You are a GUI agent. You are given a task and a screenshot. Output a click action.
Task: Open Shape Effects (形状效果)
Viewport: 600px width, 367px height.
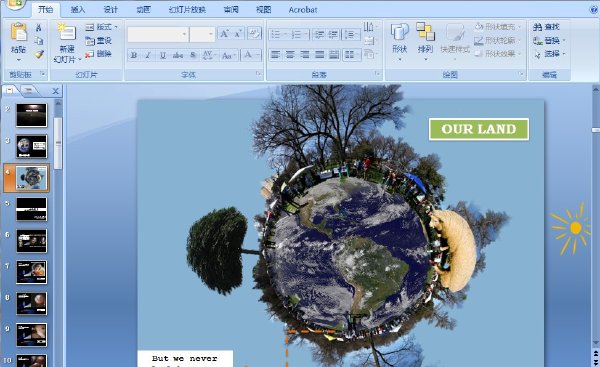tap(498, 54)
